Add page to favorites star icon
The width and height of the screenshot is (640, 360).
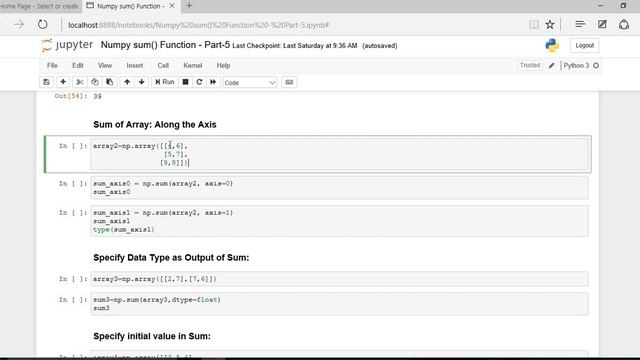(x=550, y=24)
